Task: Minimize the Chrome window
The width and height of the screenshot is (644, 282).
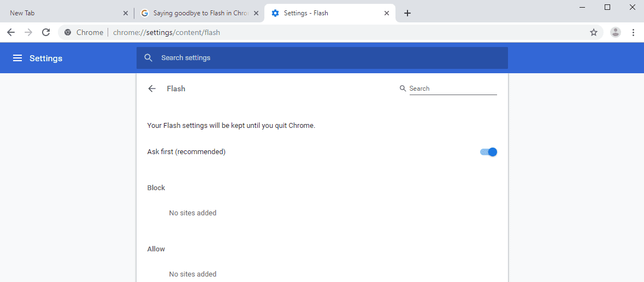Action: tap(582, 7)
